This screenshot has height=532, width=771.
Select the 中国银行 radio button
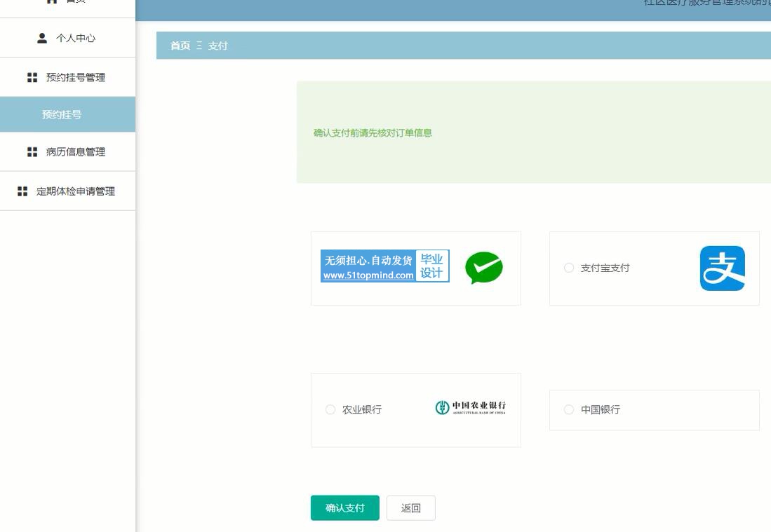569,409
